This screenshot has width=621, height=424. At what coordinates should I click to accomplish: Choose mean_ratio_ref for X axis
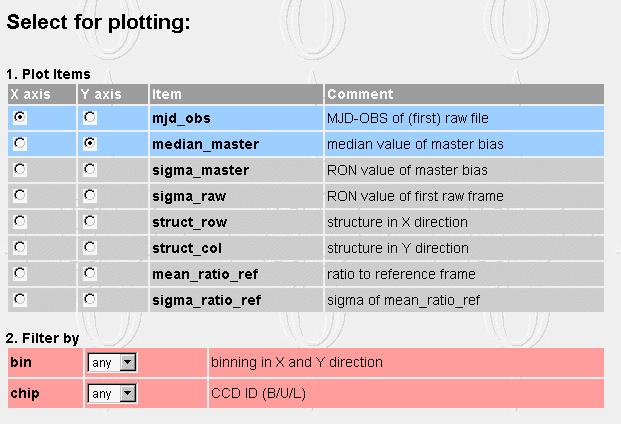point(20,274)
